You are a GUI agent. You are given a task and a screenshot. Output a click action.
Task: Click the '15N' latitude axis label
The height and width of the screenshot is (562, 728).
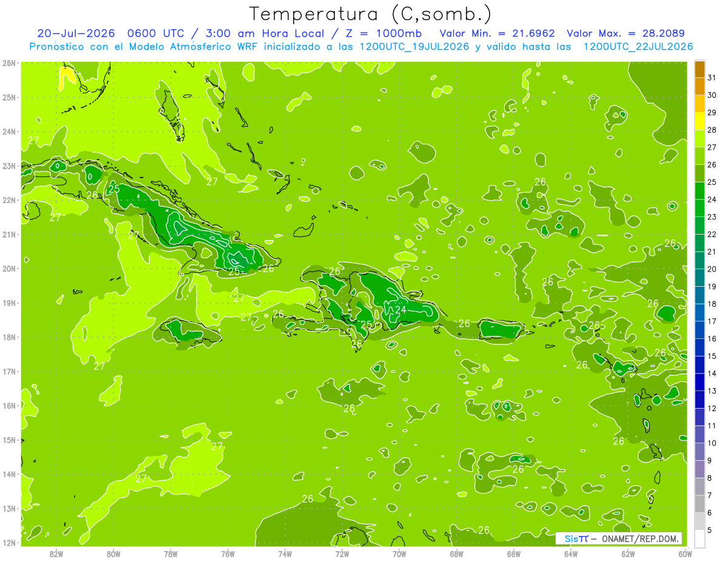coord(8,440)
